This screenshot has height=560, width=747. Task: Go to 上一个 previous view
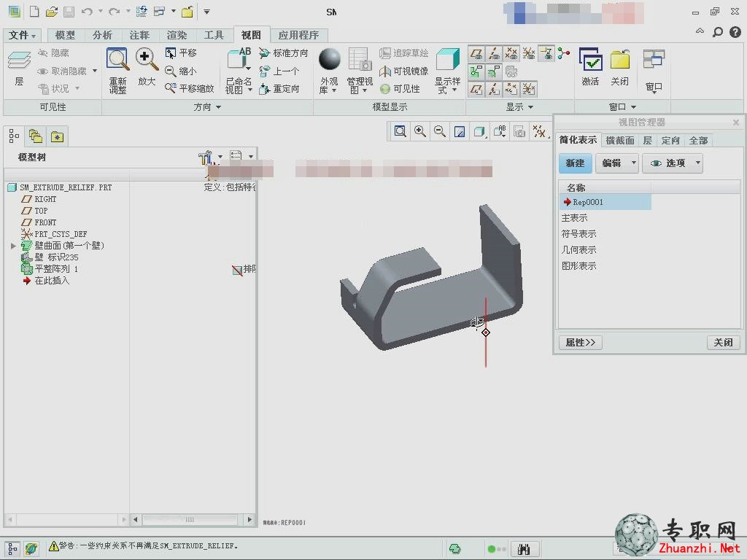(x=279, y=71)
